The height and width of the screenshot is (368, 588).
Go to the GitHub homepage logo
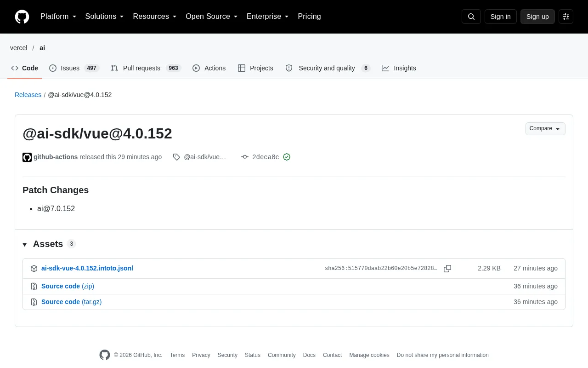(22, 17)
